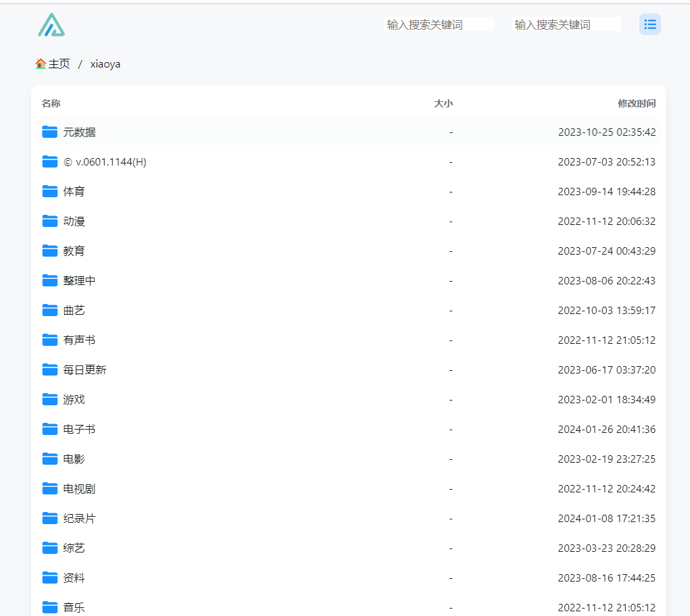
Task: Click date 2023-07-24 00:43:29
Action: [x=607, y=251]
